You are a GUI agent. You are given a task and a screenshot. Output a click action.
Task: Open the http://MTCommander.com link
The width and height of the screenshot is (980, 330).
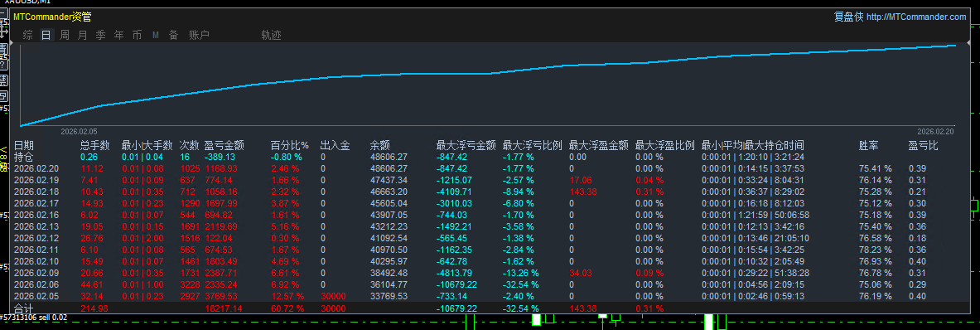click(x=916, y=17)
